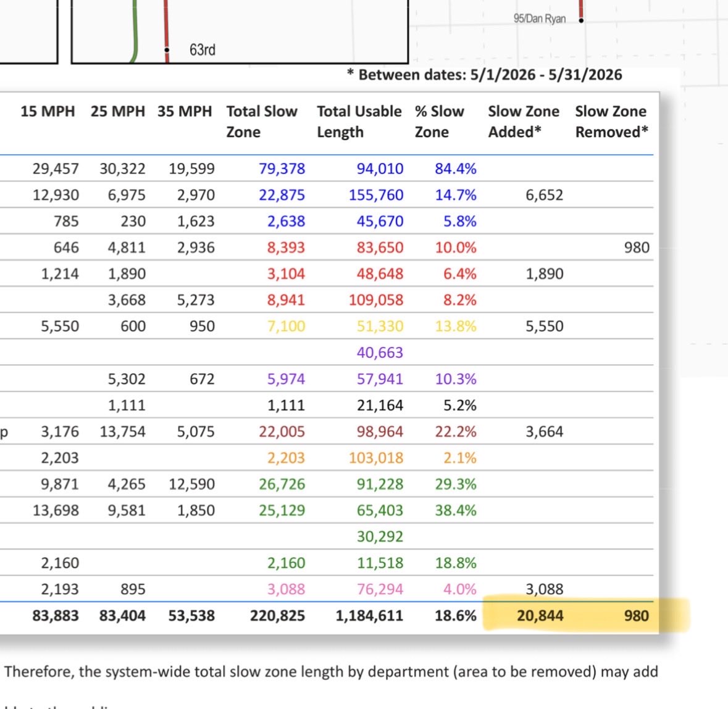Screen dimensions: 728x709
Task: Select the 14.7% cell
Action: 456,195
